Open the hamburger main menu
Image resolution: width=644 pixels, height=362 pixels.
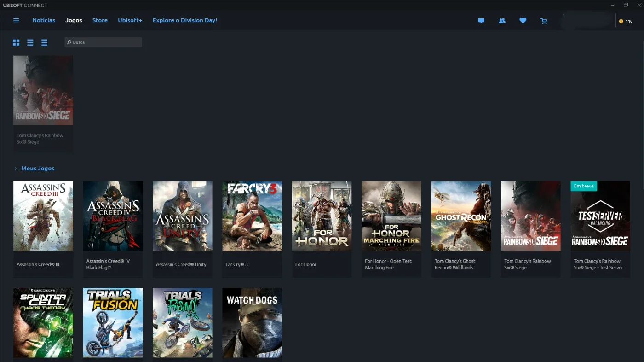[16, 20]
